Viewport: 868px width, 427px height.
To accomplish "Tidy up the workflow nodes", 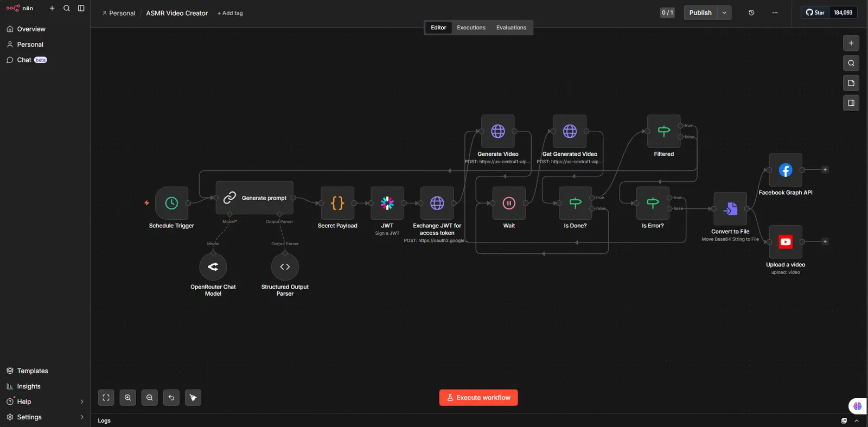I will coord(193,398).
